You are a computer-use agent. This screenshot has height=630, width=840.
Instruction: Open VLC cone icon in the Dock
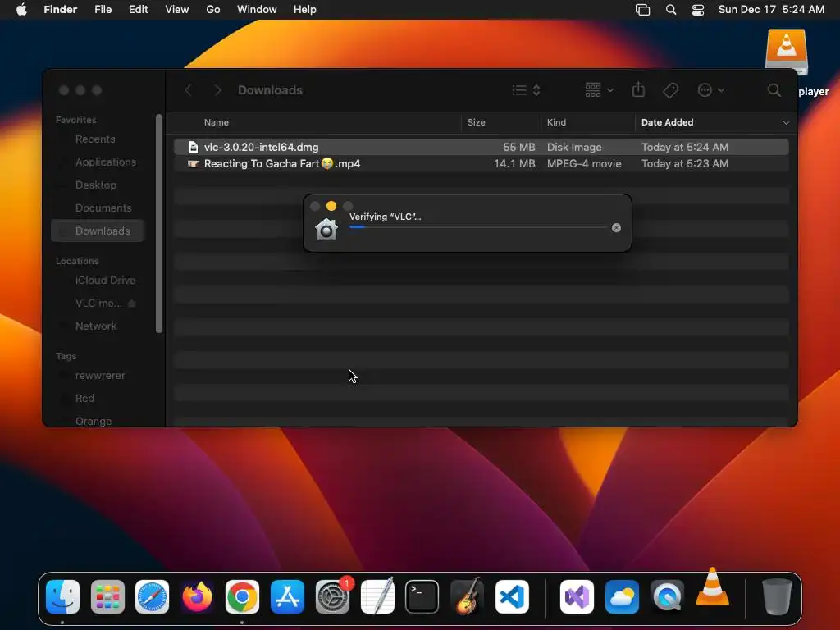712,587
